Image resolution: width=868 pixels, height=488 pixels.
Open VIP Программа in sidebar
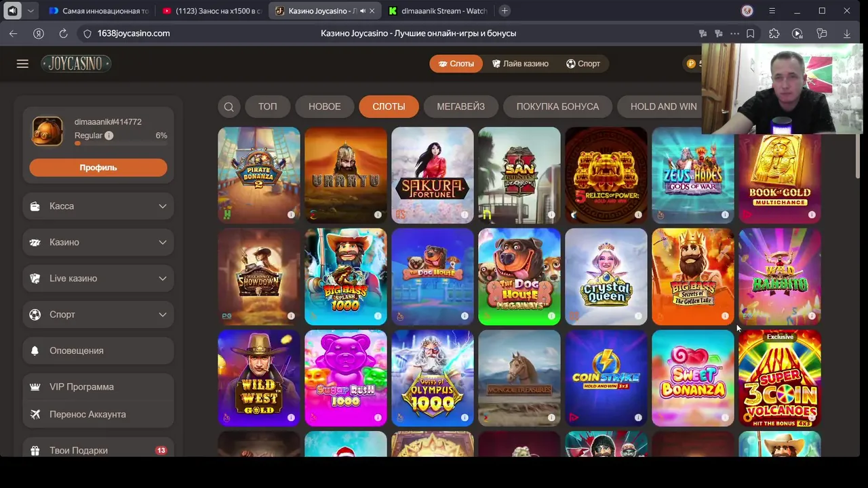[98, 387]
